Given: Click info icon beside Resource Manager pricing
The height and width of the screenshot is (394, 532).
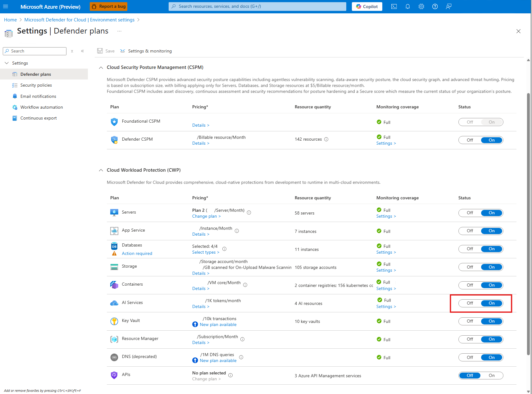Looking at the screenshot, I should point(242,339).
